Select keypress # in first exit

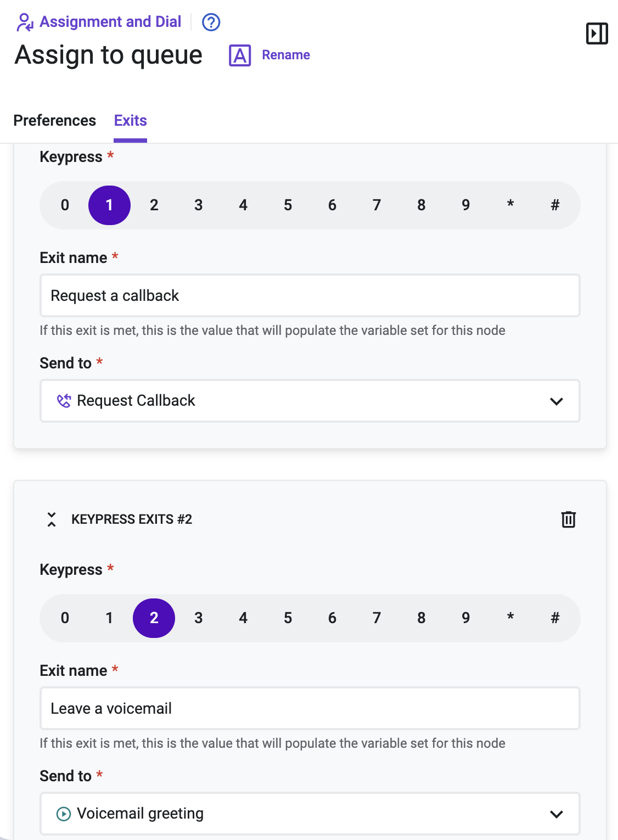click(555, 205)
